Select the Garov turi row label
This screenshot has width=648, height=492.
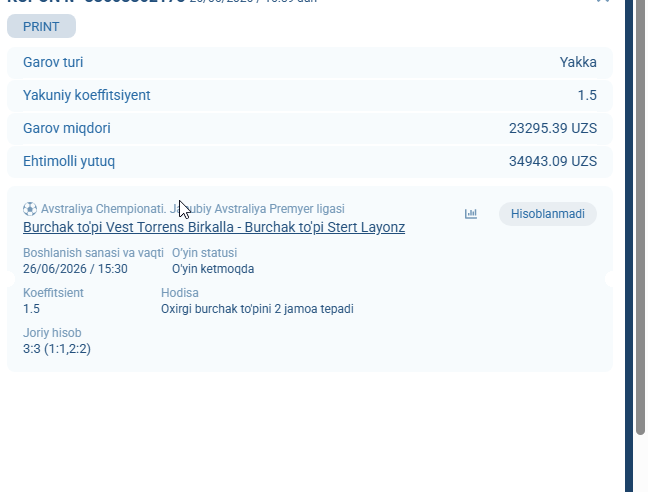tap(53, 62)
